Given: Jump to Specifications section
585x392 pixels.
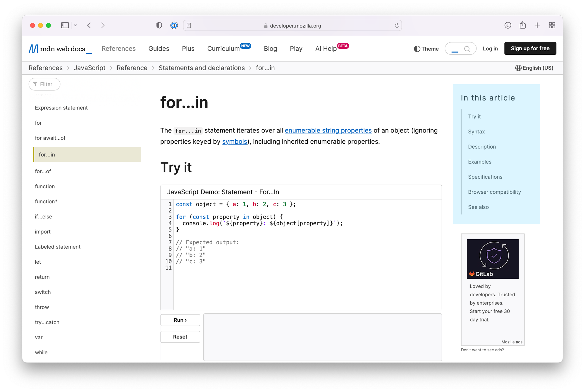Looking at the screenshot, I should (x=485, y=177).
